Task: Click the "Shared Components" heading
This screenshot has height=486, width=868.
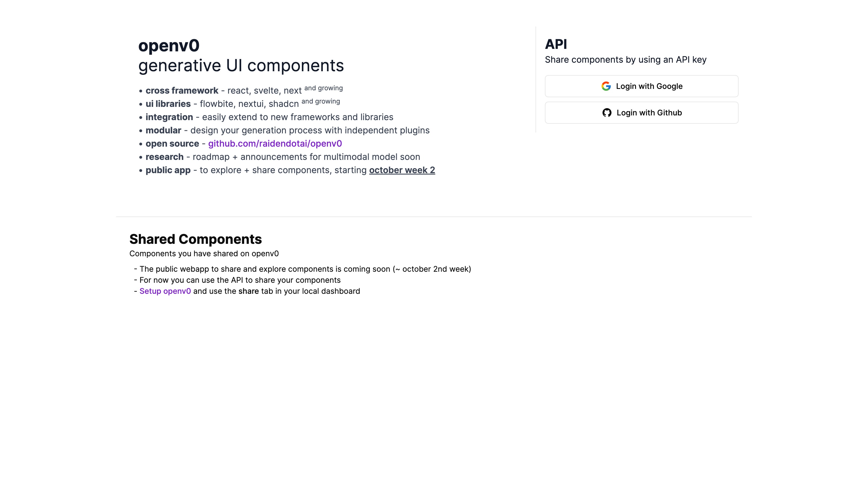Action: pyautogui.click(x=195, y=239)
